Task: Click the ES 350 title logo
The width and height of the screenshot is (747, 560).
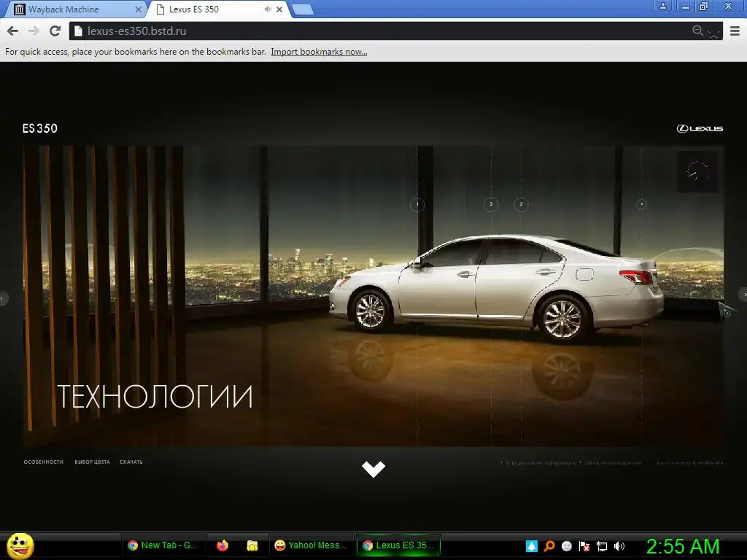Action: coord(40,128)
